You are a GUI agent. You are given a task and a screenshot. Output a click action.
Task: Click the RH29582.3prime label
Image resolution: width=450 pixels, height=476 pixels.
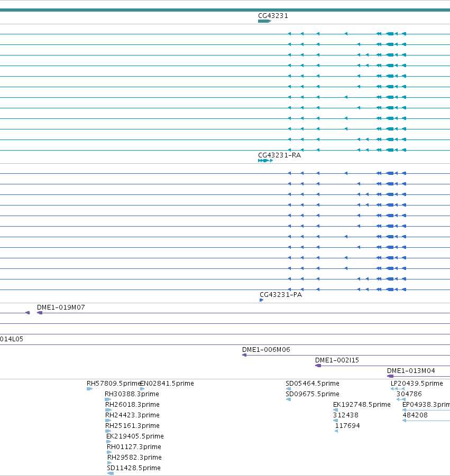[x=134, y=458]
